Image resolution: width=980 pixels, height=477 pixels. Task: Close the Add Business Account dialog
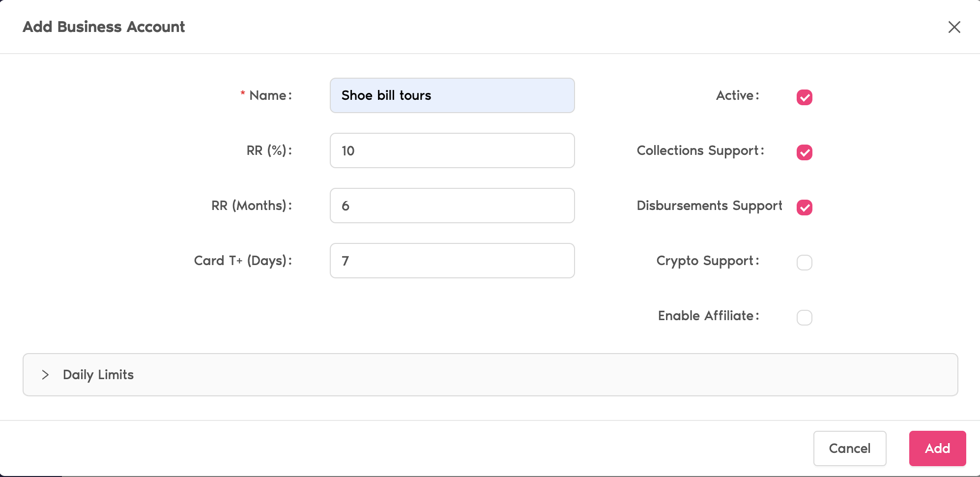tap(954, 27)
